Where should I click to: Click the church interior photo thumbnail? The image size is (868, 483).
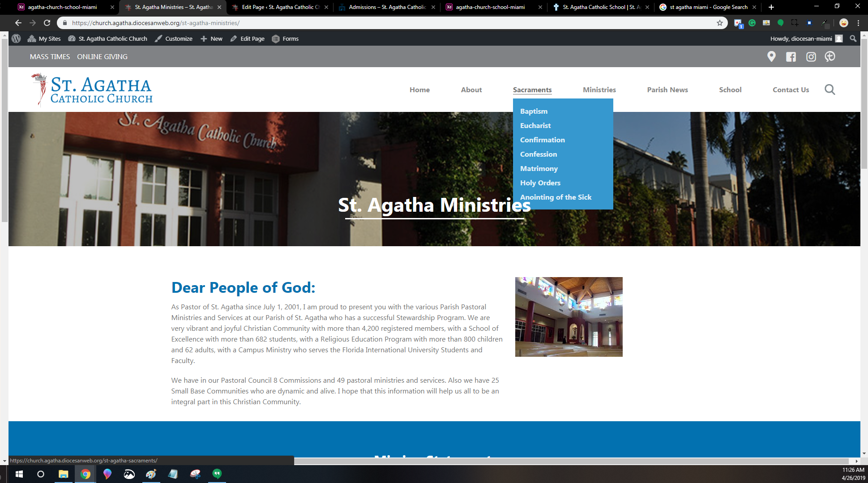pyautogui.click(x=569, y=316)
